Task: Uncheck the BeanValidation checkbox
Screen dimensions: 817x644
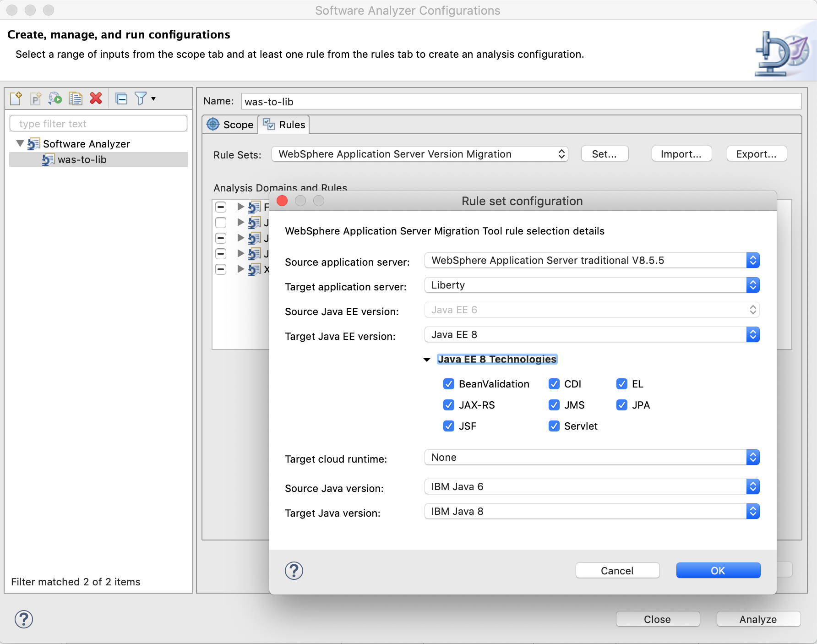Action: (x=449, y=384)
